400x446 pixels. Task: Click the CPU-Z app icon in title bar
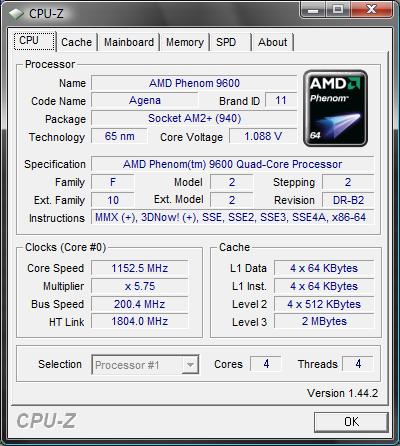pyautogui.click(x=15, y=14)
